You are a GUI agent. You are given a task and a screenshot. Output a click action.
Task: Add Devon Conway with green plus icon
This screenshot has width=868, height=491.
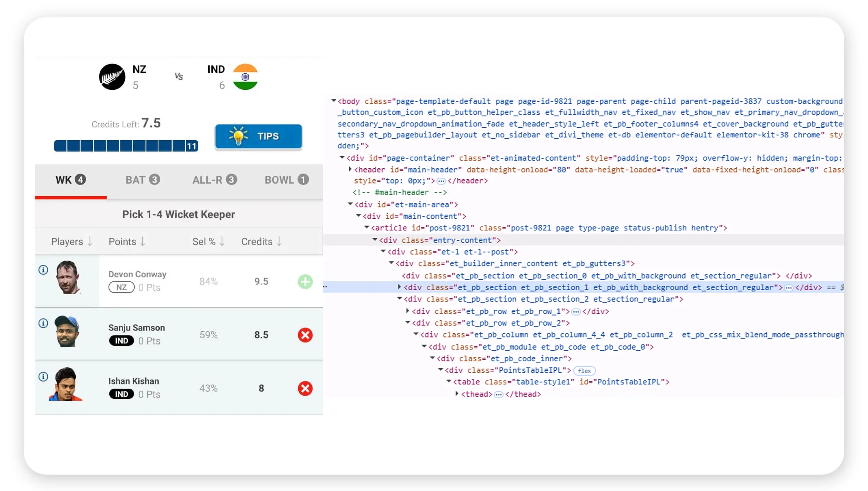tap(305, 282)
